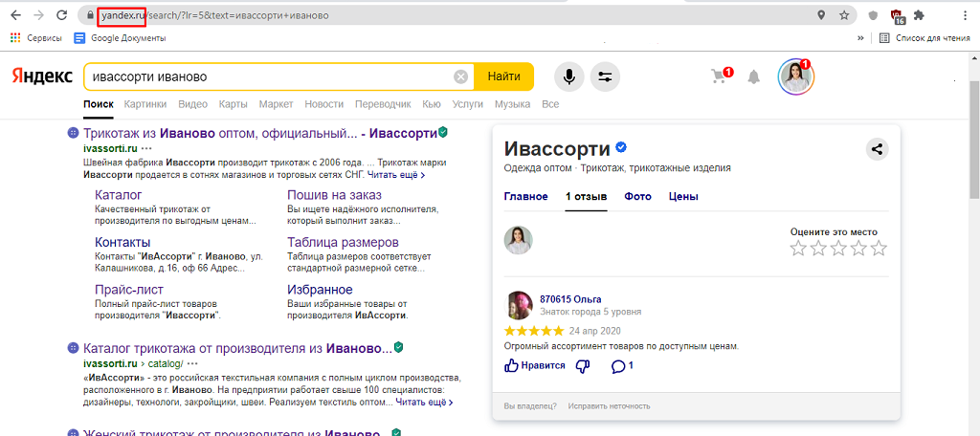Click the thumbs down dislike icon
This screenshot has width=980, height=436.
click(583, 366)
